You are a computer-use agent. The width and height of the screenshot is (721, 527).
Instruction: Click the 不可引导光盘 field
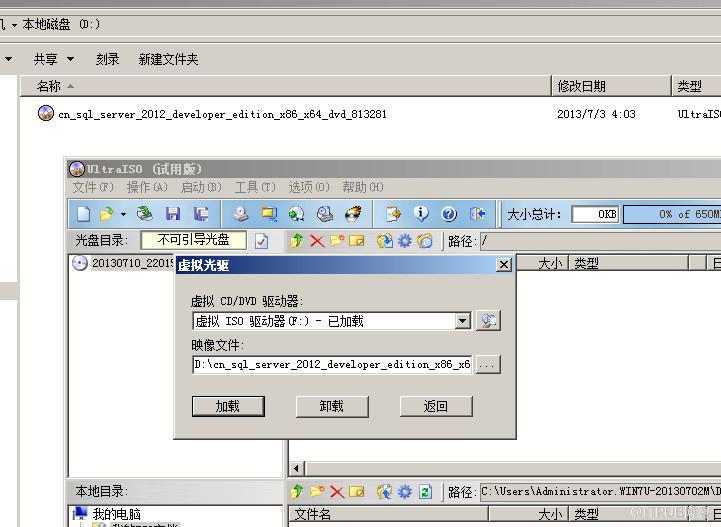(x=193, y=240)
